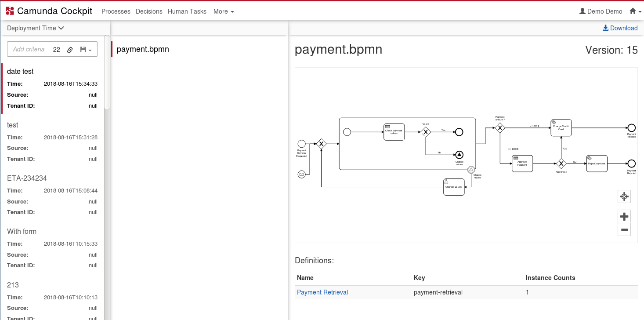Image resolution: width=644 pixels, height=320 pixels.
Task: Open Payment Retrieval definition link
Action: (322, 292)
